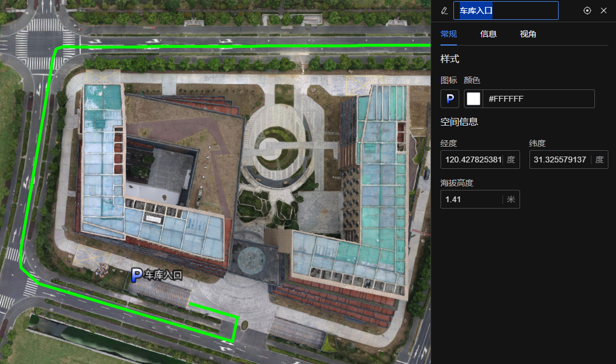Open the 信息 tab
This screenshot has width=616, height=364.
point(488,34)
